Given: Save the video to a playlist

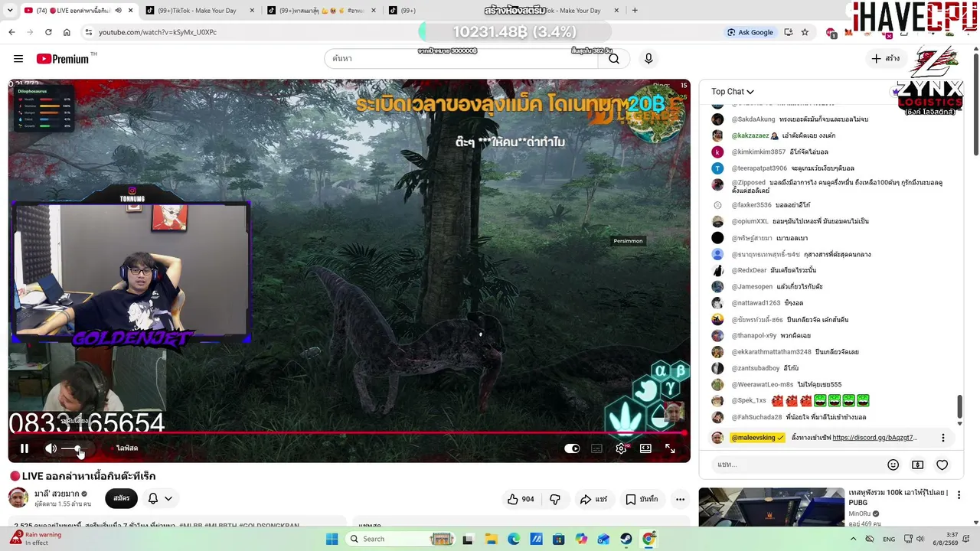Looking at the screenshot, I should pyautogui.click(x=642, y=500).
